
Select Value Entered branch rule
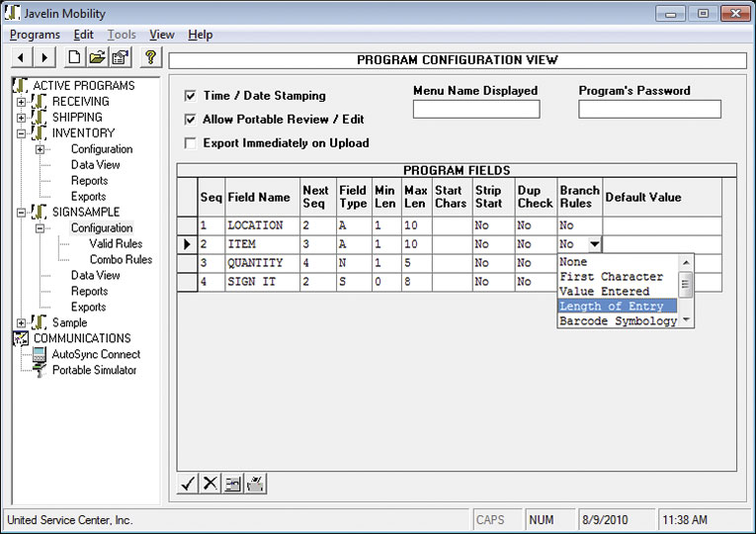pyautogui.click(x=618, y=292)
